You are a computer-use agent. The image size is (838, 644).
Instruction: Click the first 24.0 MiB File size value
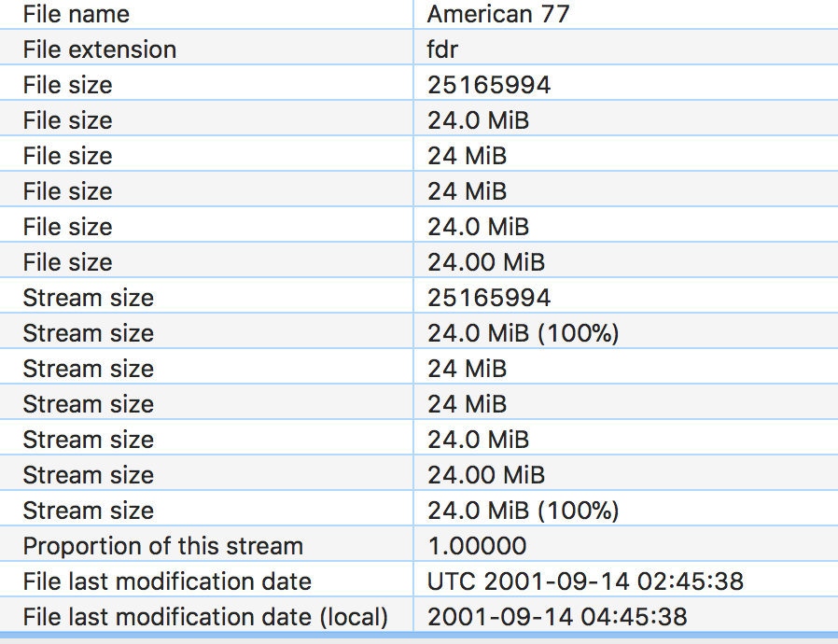(x=478, y=120)
